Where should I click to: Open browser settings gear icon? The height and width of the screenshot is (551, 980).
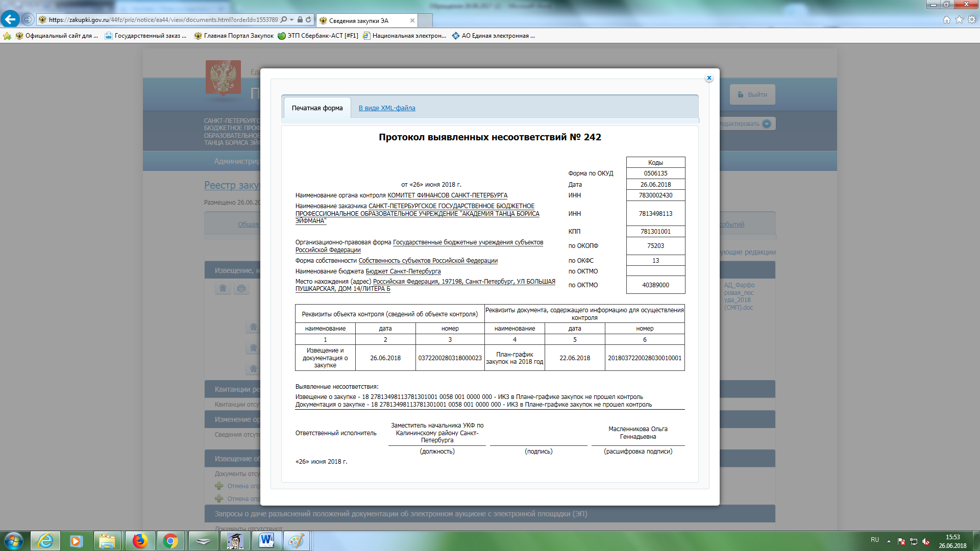[x=972, y=20]
